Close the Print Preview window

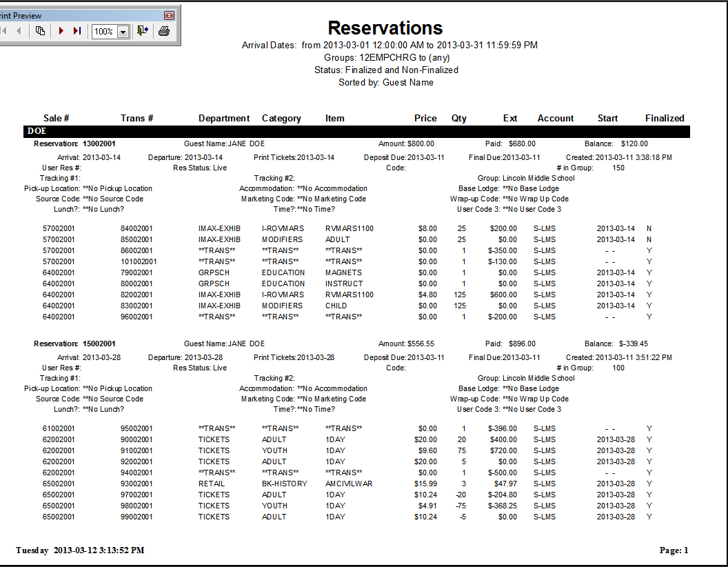[169, 15]
